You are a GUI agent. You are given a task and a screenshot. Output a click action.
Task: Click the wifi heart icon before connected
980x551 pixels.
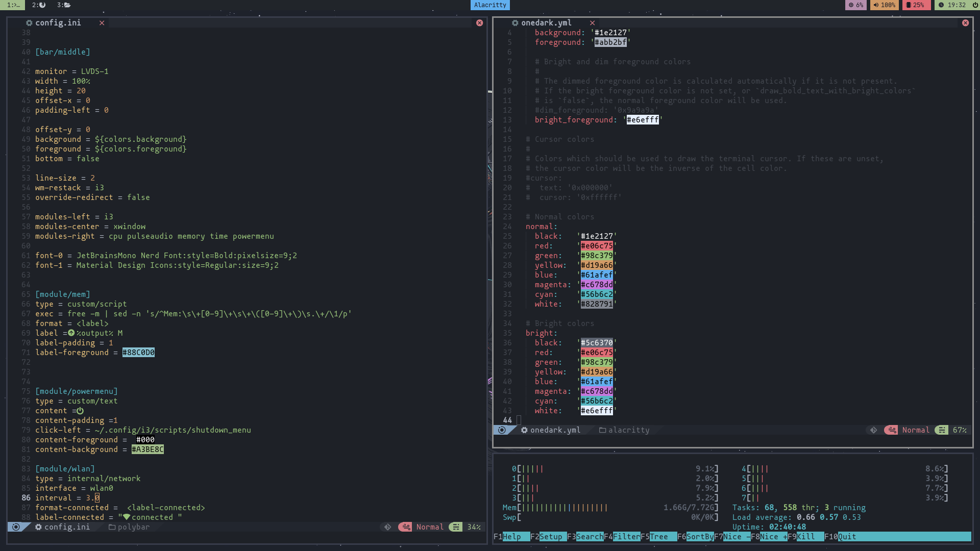tap(127, 517)
